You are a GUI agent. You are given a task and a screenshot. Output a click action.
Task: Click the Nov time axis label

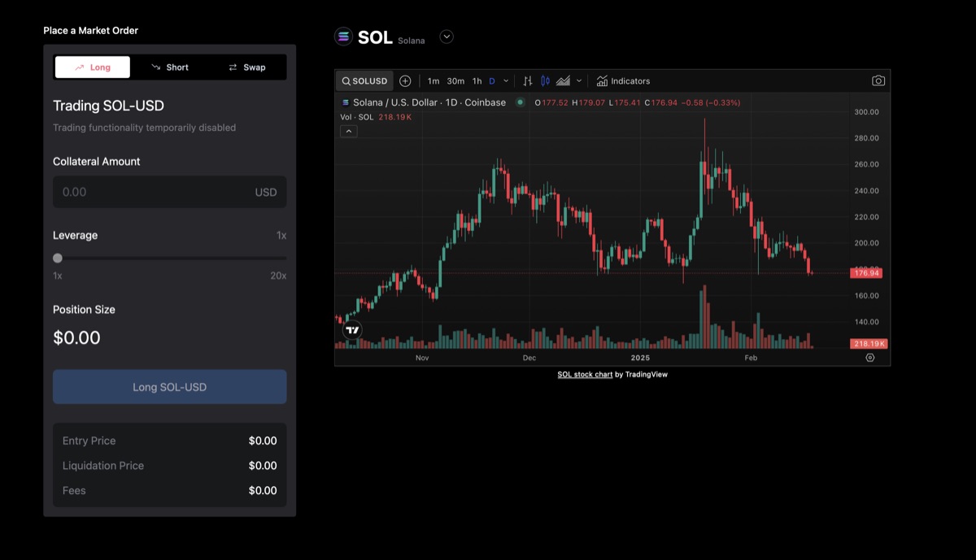(422, 358)
